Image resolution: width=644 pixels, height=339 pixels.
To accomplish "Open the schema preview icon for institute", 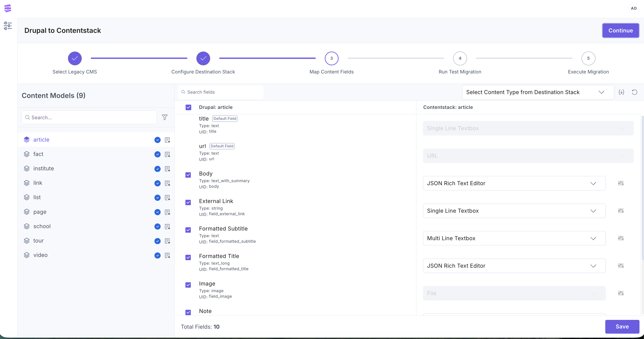I will (x=168, y=169).
